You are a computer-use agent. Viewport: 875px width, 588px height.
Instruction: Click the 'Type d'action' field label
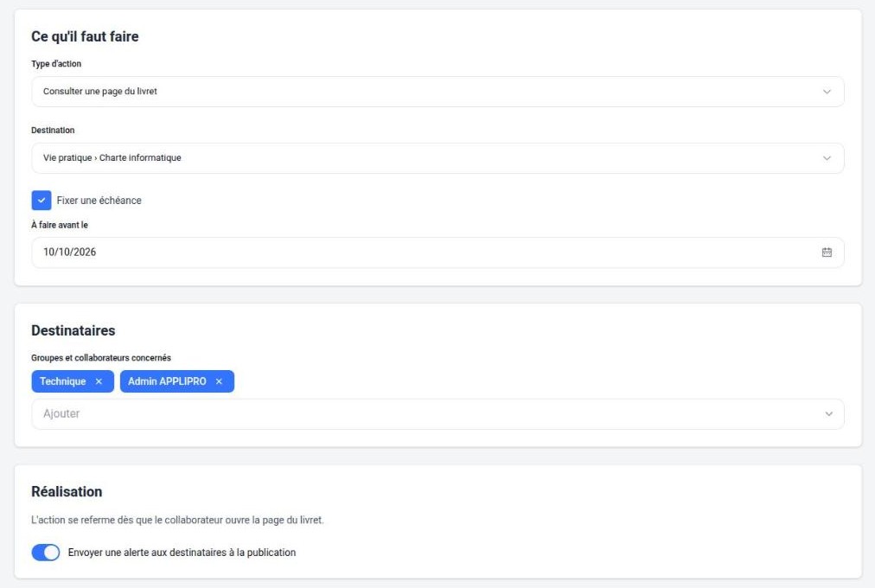[56, 64]
